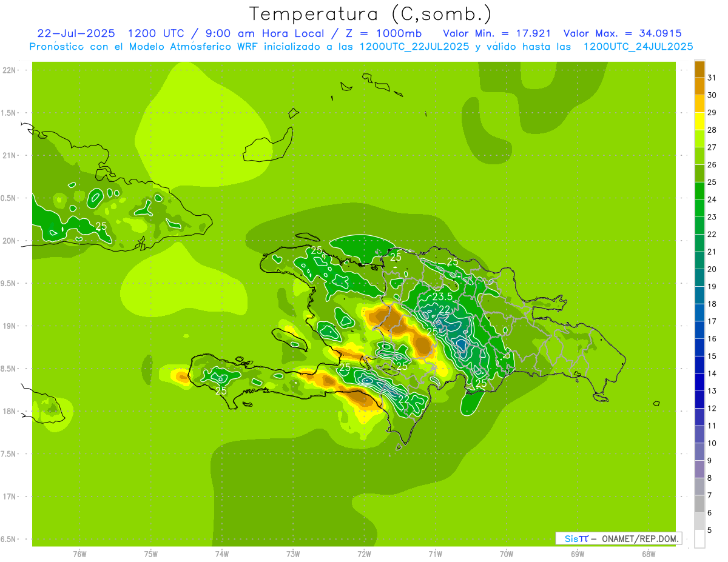
Task: Click the "72W" longitude label
Action: coord(364,554)
